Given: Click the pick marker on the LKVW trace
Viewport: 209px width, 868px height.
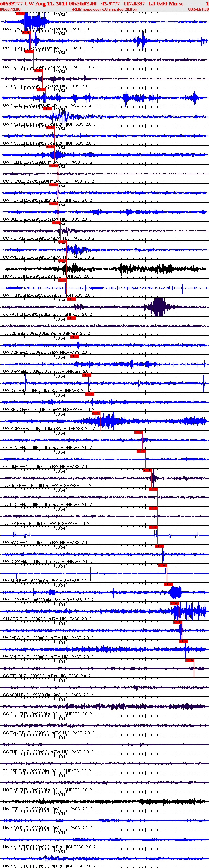Looking at the screenshot, I should pyautogui.click(x=168, y=584).
